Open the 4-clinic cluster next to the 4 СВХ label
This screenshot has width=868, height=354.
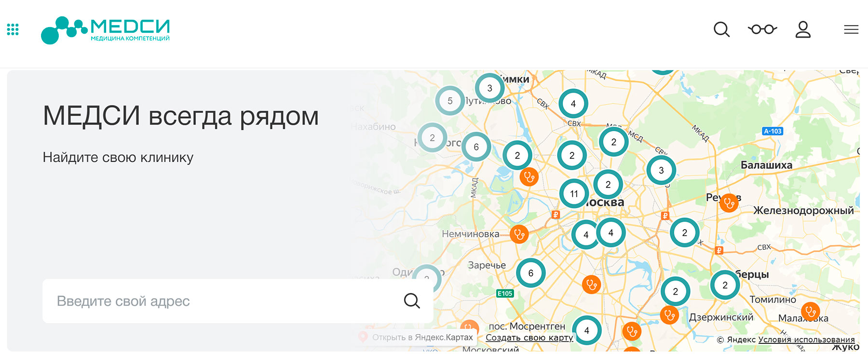point(573,104)
